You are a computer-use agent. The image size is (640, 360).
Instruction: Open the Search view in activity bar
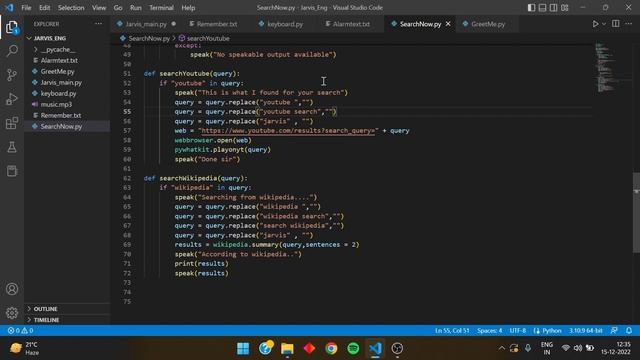pos(12,51)
